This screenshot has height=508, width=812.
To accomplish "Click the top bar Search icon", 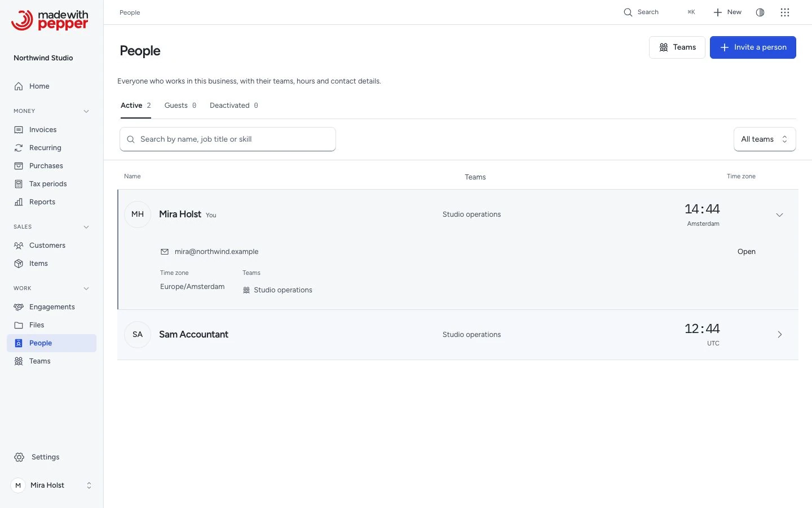I will click(628, 12).
